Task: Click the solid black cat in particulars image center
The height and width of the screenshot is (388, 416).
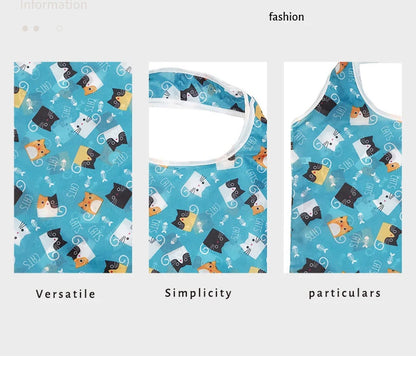Action: [x=348, y=195]
